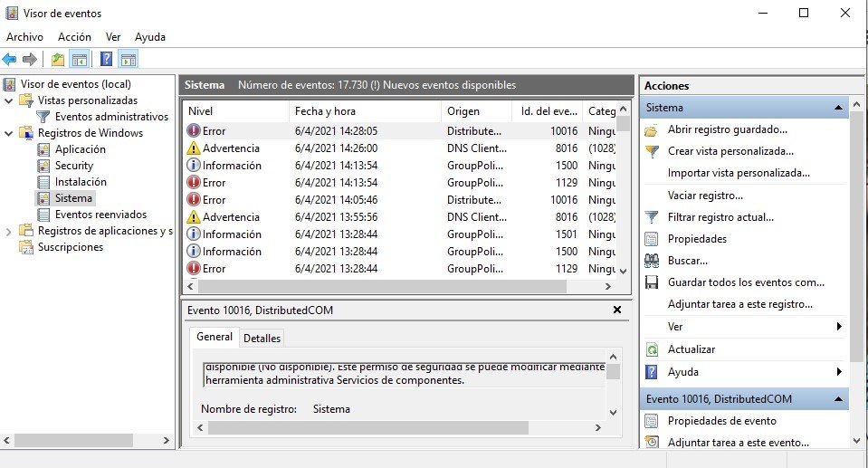Screen dimensions: 868x468
Task: Select the Security log in tree
Action: [73, 166]
